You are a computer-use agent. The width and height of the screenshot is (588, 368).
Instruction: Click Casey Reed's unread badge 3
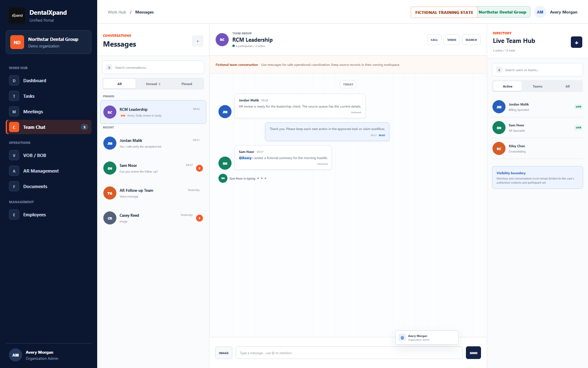point(199,218)
